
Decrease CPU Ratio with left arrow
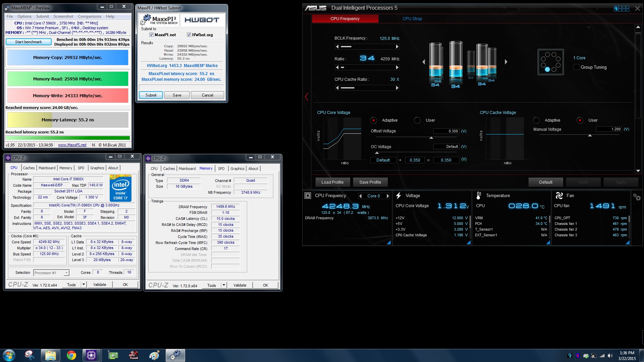[337, 67]
